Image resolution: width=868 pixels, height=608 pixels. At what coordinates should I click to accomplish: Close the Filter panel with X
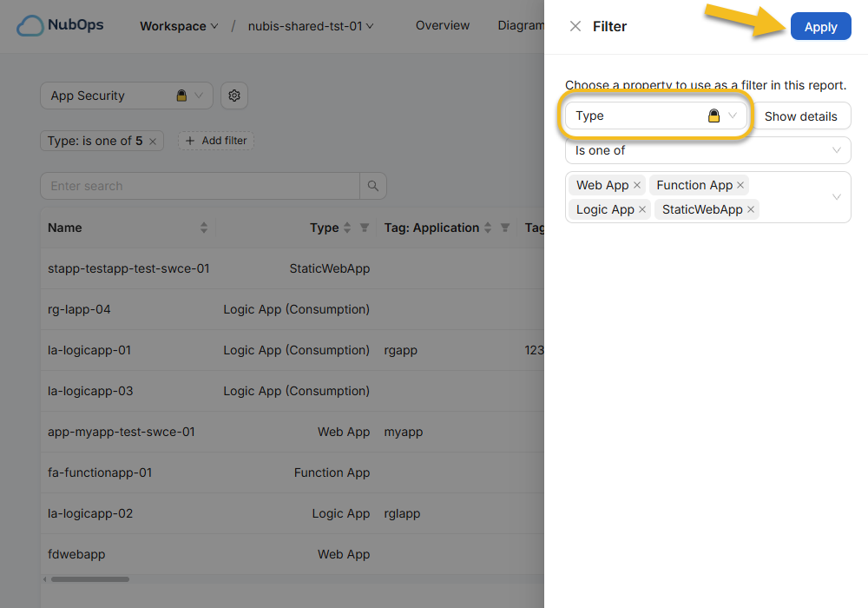pos(575,26)
